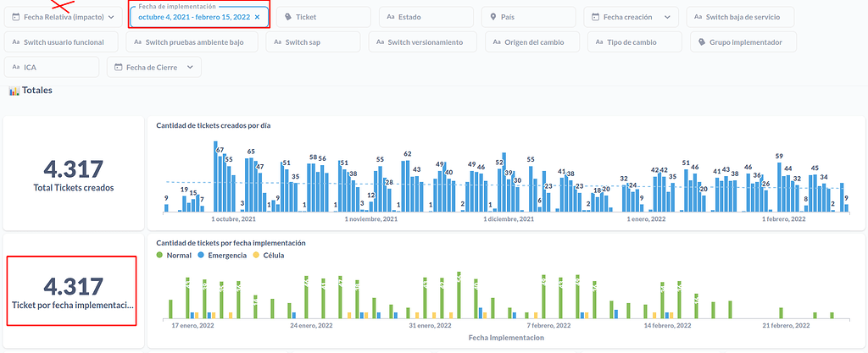Open the Origen del cambio filter
This screenshot has width=868, height=353.
click(532, 42)
